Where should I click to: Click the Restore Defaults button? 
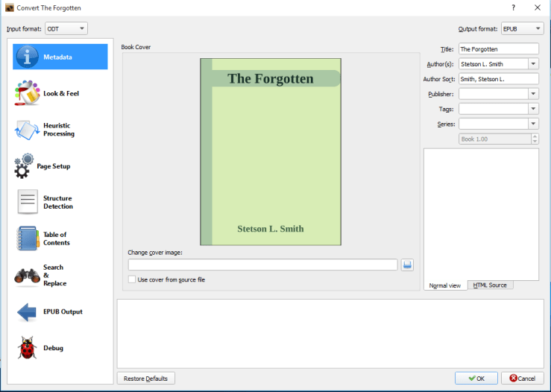(146, 378)
